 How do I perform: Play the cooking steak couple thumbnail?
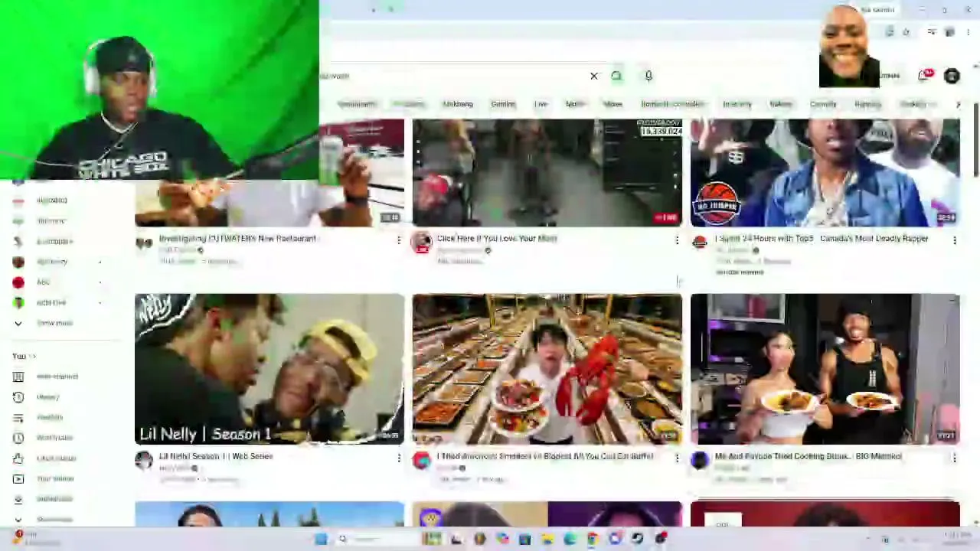pos(825,369)
